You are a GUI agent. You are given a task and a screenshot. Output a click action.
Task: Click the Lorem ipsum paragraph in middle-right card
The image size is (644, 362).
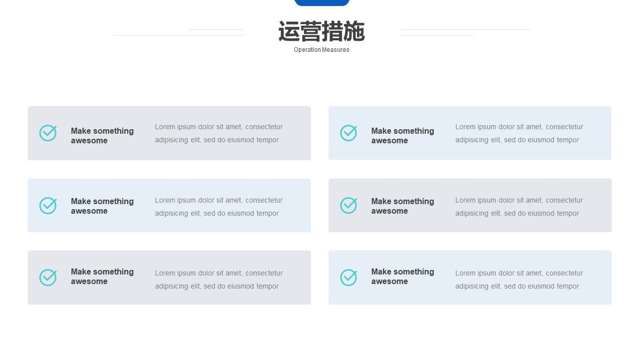(x=519, y=207)
